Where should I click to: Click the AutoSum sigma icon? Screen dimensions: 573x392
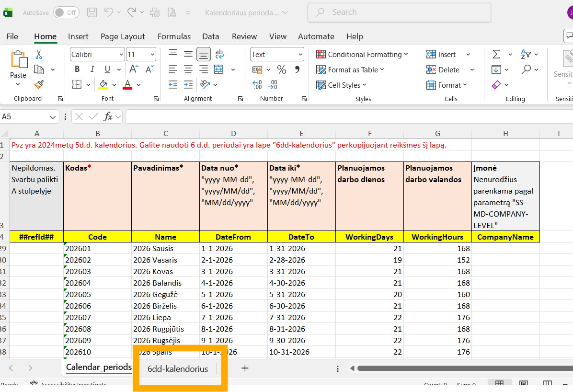point(496,55)
